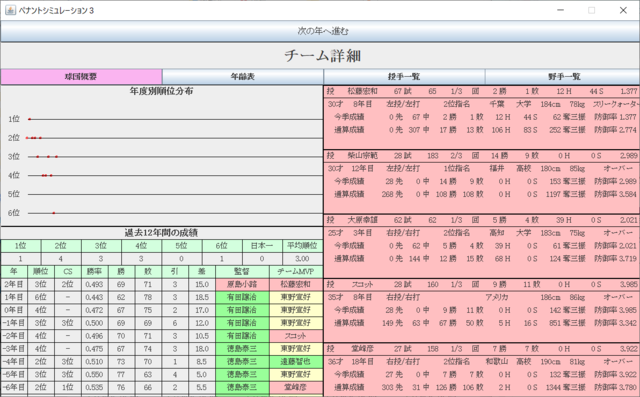Click the CS column header
The height and width of the screenshot is (397, 640).
pyautogui.click(x=67, y=272)
